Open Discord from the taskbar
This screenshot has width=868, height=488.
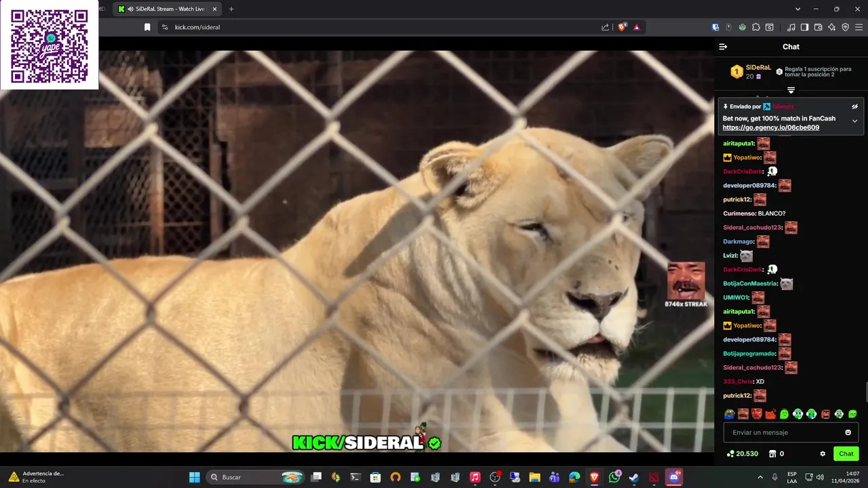click(673, 477)
